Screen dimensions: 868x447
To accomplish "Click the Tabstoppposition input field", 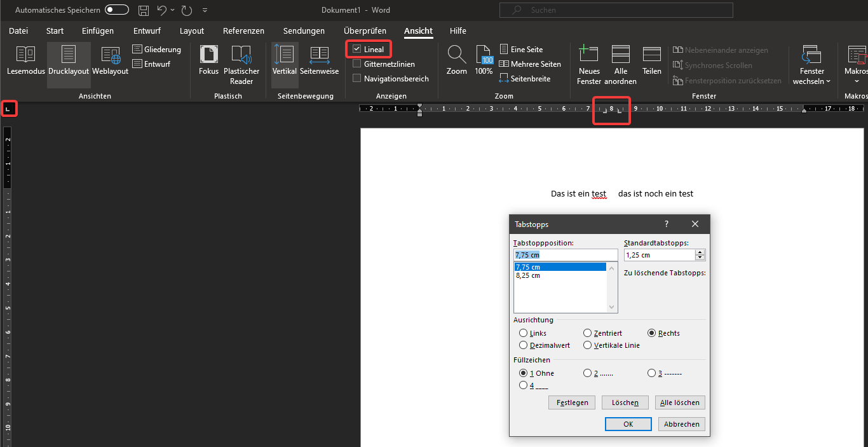I will click(566, 255).
